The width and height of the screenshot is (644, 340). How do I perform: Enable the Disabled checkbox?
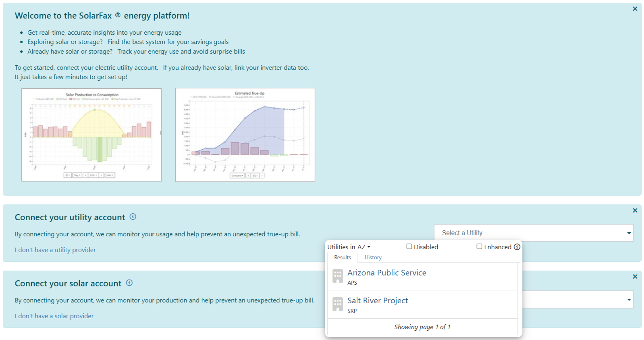409,246
